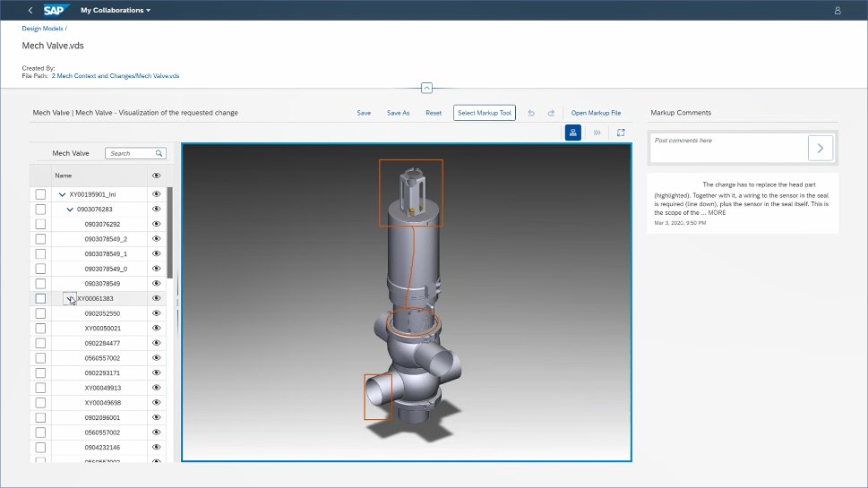Click in Post comments here box
This screenshot has width=868, height=488.
[x=727, y=148]
